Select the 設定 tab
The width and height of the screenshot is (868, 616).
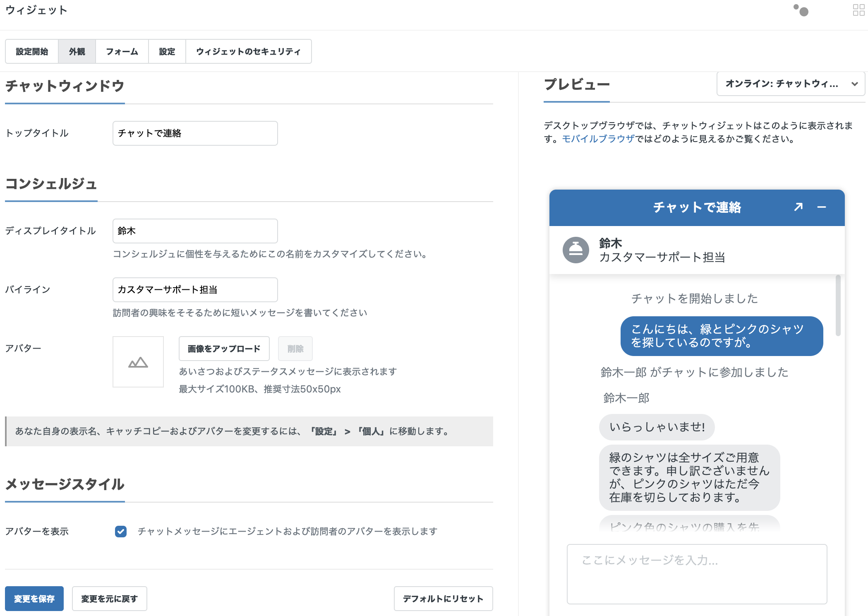(167, 51)
